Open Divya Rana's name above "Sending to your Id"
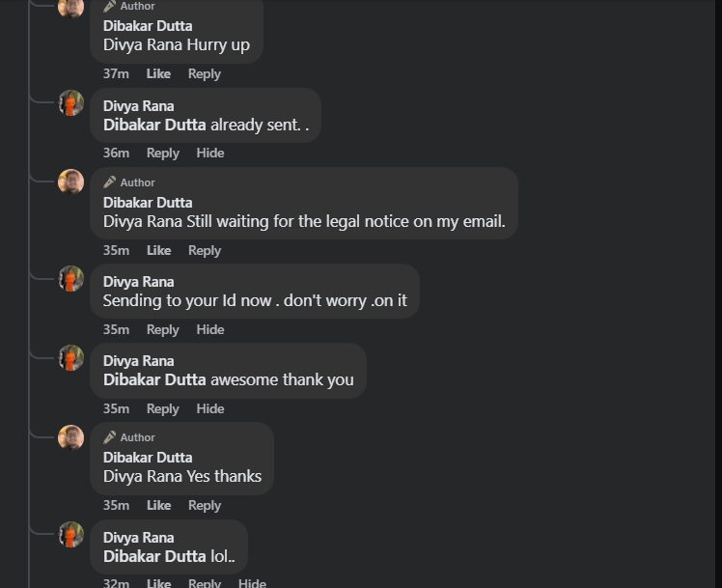The height and width of the screenshot is (588, 722). coord(138,282)
